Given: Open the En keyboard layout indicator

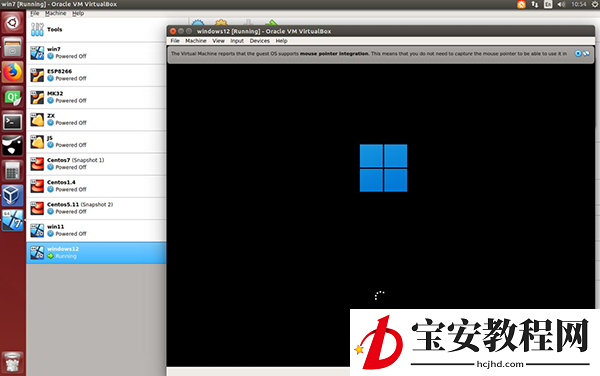Looking at the screenshot, I should click(548, 4).
